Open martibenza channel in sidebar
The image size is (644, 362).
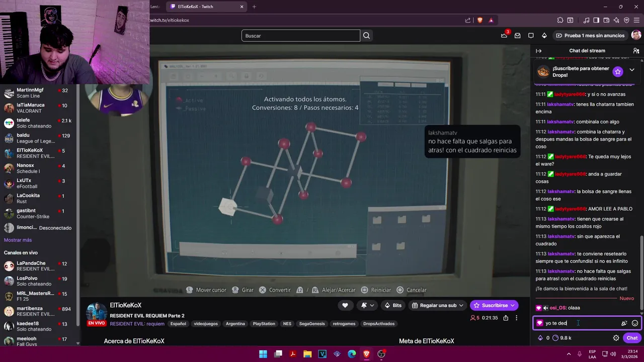[39, 311]
